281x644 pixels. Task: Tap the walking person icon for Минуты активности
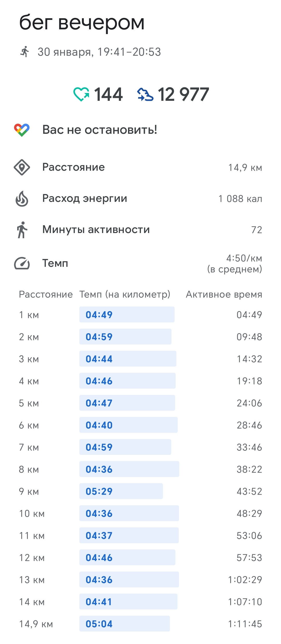point(22,230)
